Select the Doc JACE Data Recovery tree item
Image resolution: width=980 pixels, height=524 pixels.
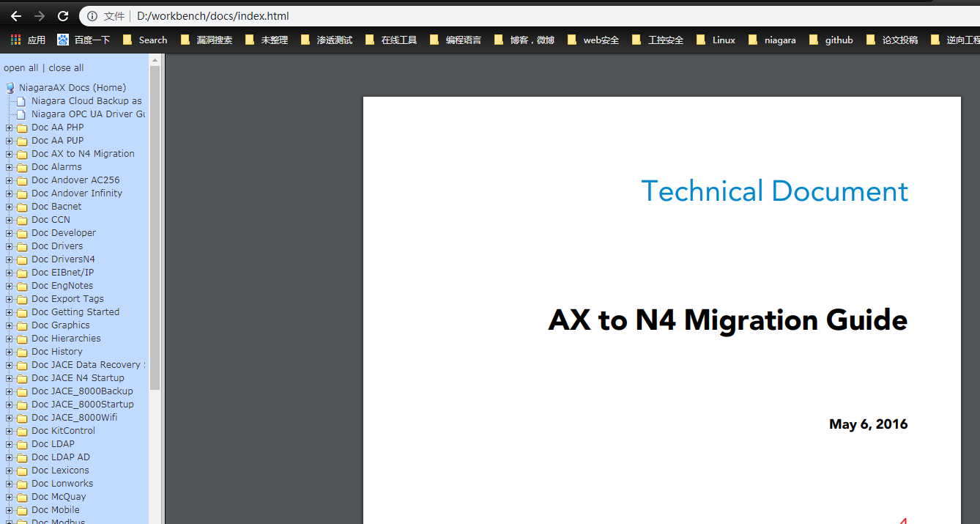[x=88, y=365]
